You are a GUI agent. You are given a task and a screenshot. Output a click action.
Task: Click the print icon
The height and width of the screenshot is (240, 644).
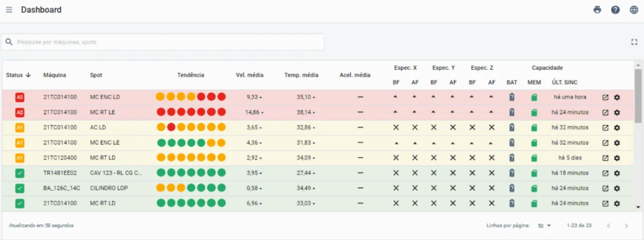click(597, 10)
